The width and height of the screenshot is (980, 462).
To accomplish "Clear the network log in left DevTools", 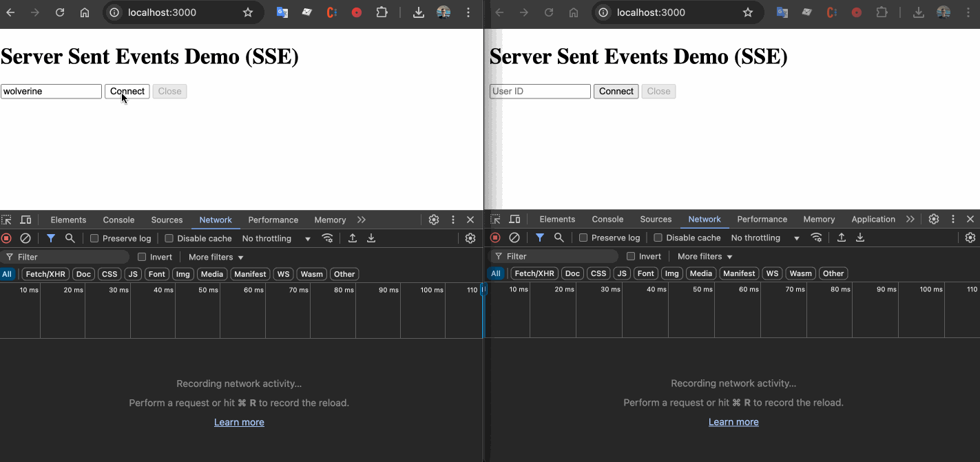I will [x=25, y=238].
